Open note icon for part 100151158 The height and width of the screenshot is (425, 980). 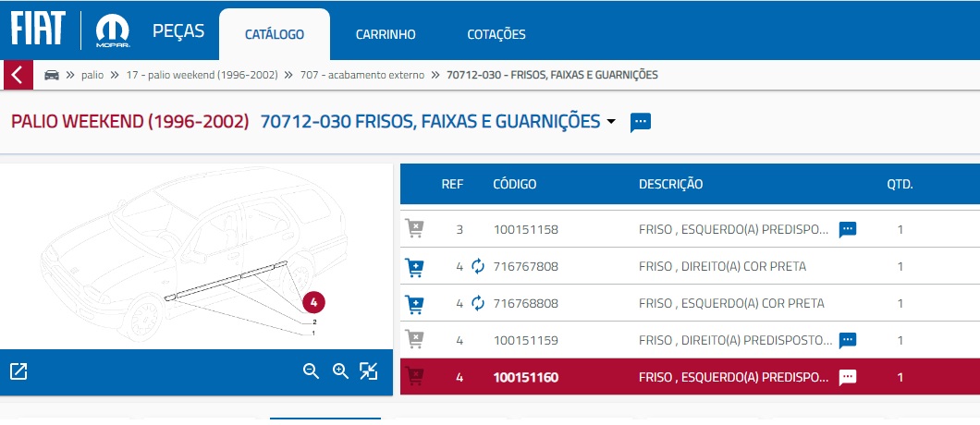coord(847,229)
